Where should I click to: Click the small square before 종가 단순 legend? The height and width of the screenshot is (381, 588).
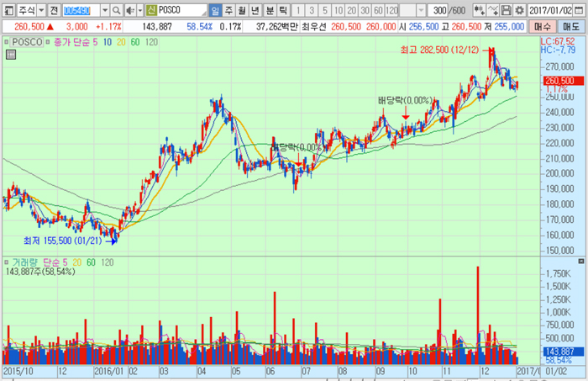48,42
